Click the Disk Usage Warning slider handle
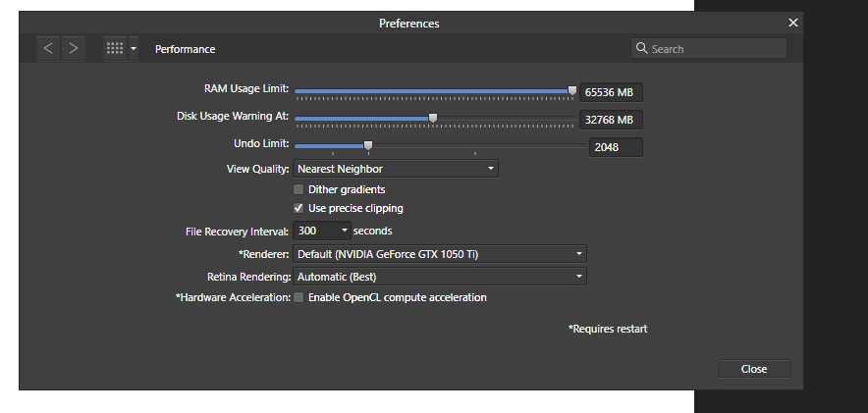868x413 pixels. [433, 118]
